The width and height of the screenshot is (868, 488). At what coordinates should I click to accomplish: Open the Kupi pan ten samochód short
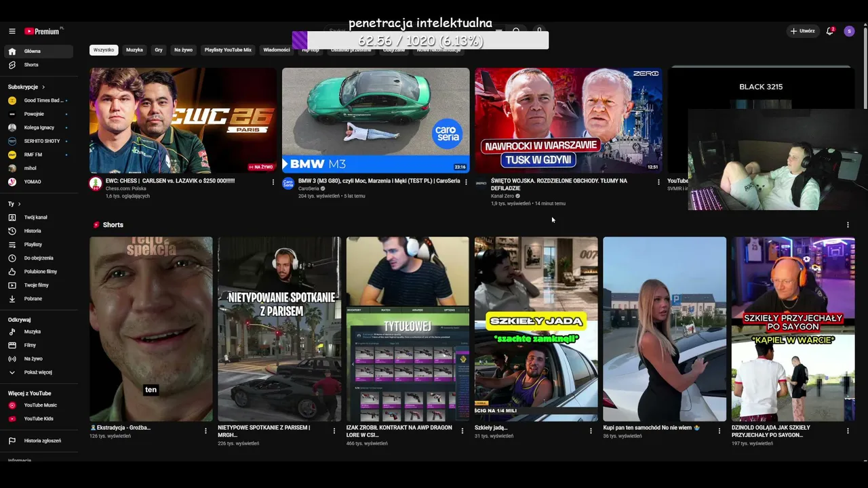(665, 329)
